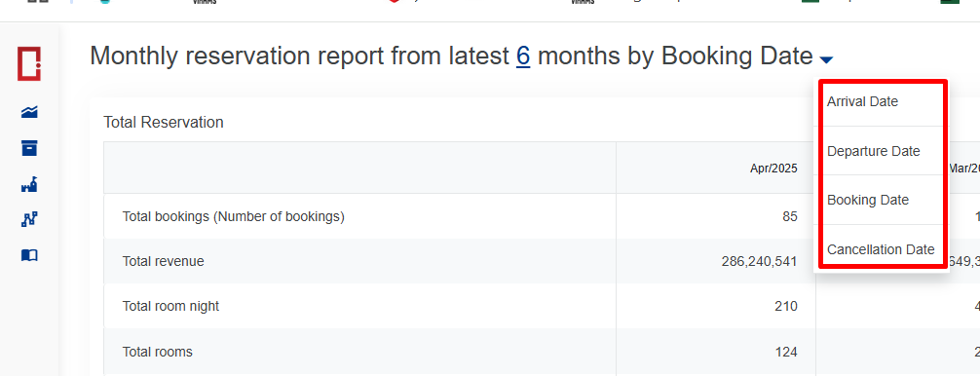The height and width of the screenshot is (376, 980).
Task: Open the line graph nodes sidebar icon
Action: tap(29, 219)
